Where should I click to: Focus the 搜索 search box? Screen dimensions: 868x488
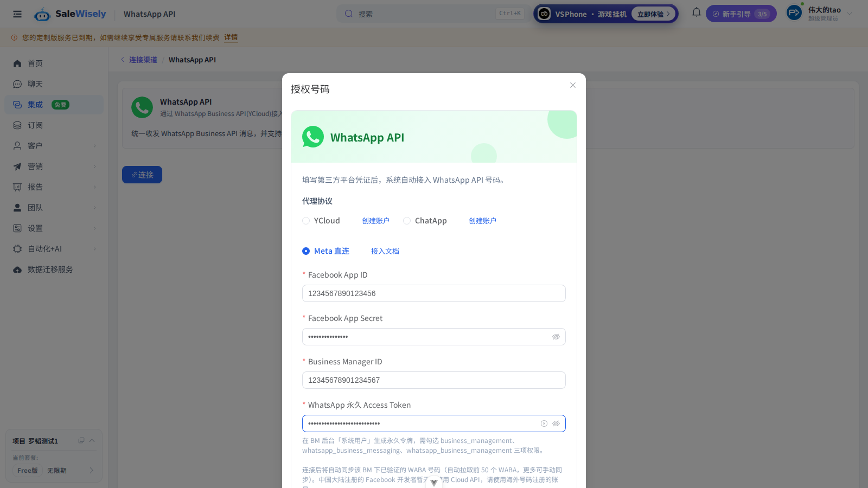433,14
